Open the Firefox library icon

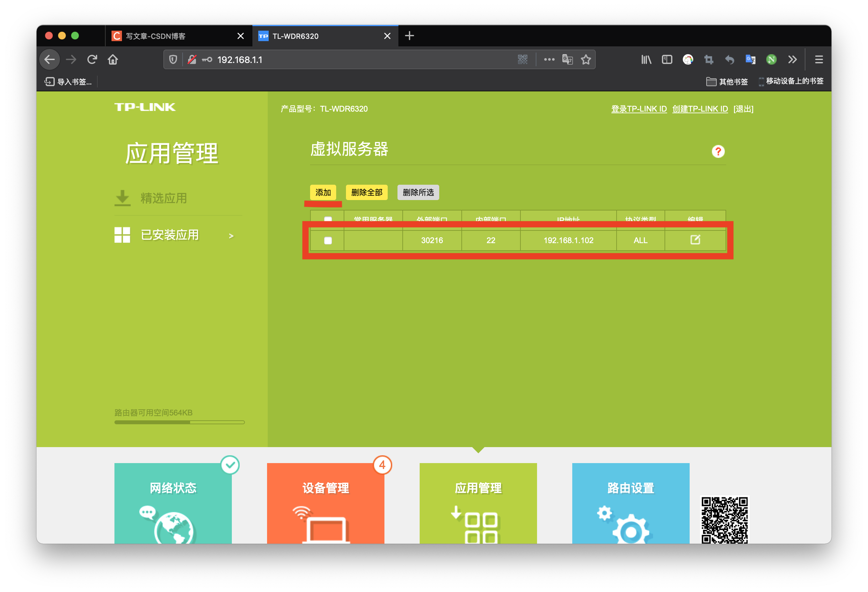(x=646, y=59)
